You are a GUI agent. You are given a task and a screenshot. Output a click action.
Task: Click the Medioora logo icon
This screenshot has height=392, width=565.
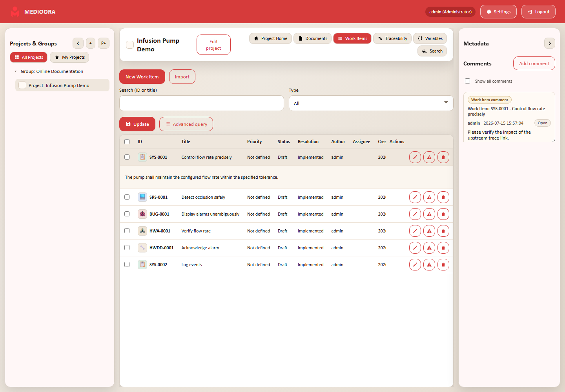[x=15, y=12]
